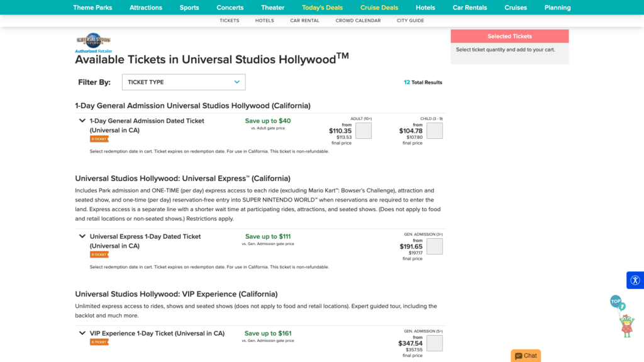
Task: Open the Theater menu
Action: tap(273, 8)
